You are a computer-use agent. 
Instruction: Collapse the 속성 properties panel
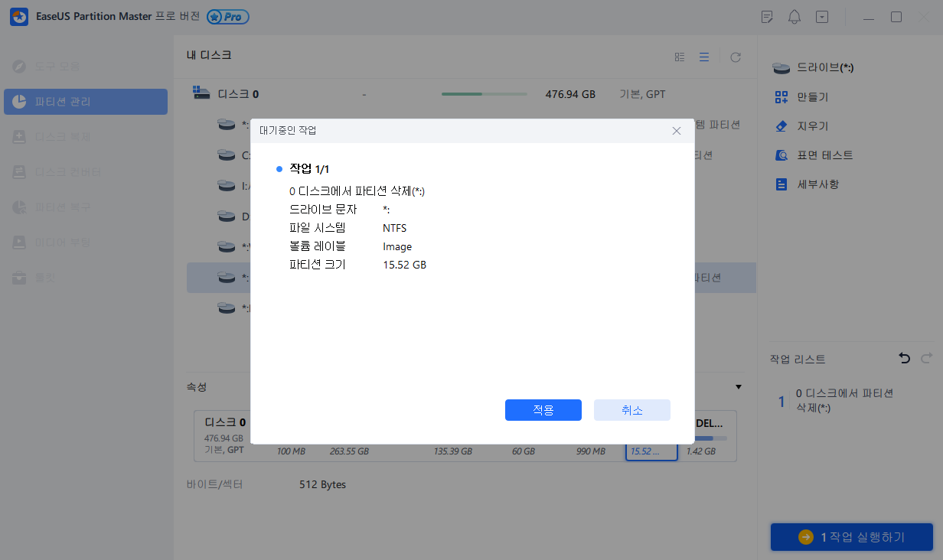pos(738,387)
